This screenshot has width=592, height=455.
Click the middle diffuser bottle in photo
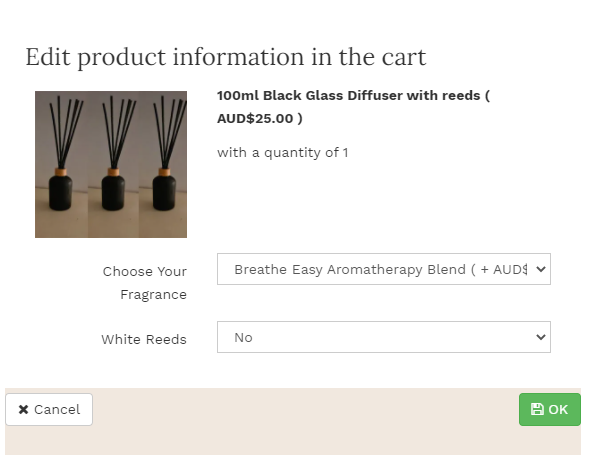click(x=113, y=189)
